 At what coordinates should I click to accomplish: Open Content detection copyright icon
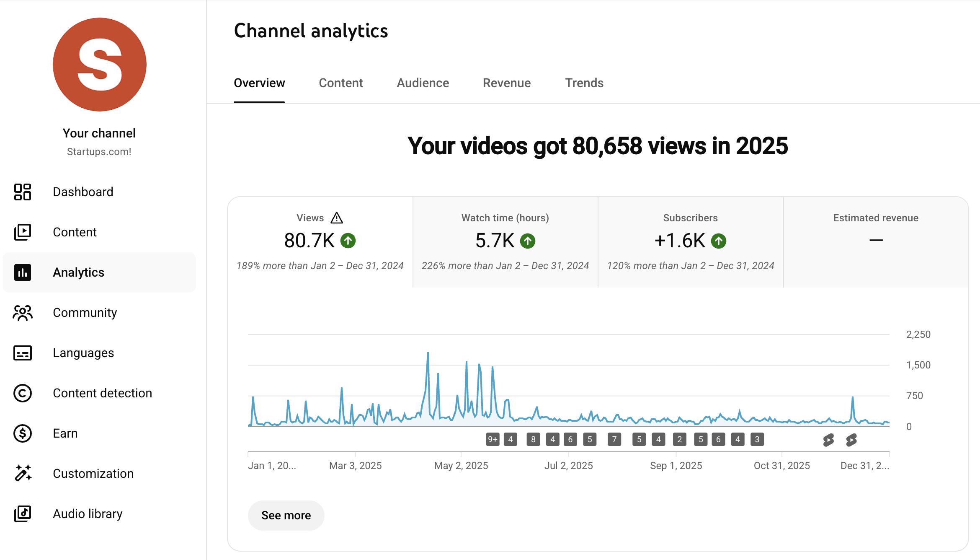tap(23, 393)
